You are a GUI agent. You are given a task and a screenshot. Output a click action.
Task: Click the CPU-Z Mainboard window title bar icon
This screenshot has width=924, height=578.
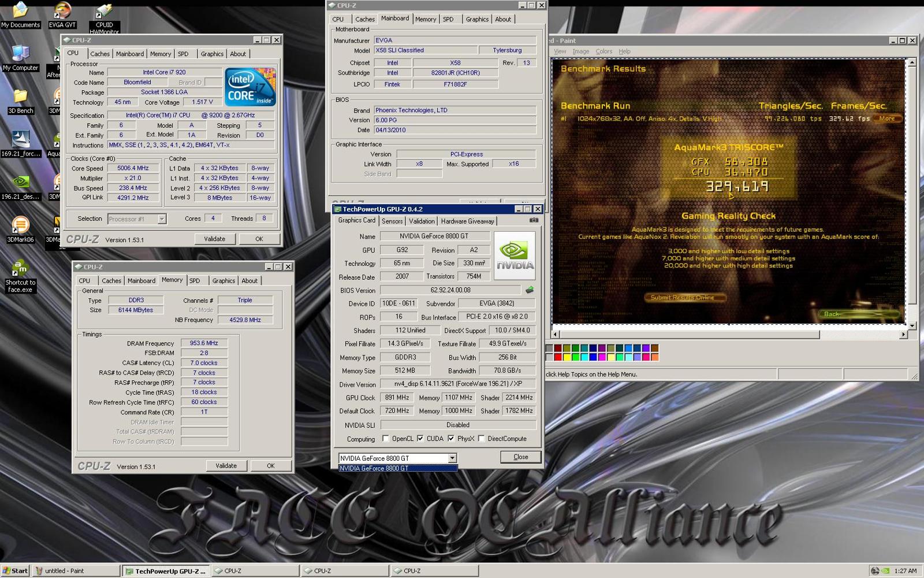click(x=331, y=5)
